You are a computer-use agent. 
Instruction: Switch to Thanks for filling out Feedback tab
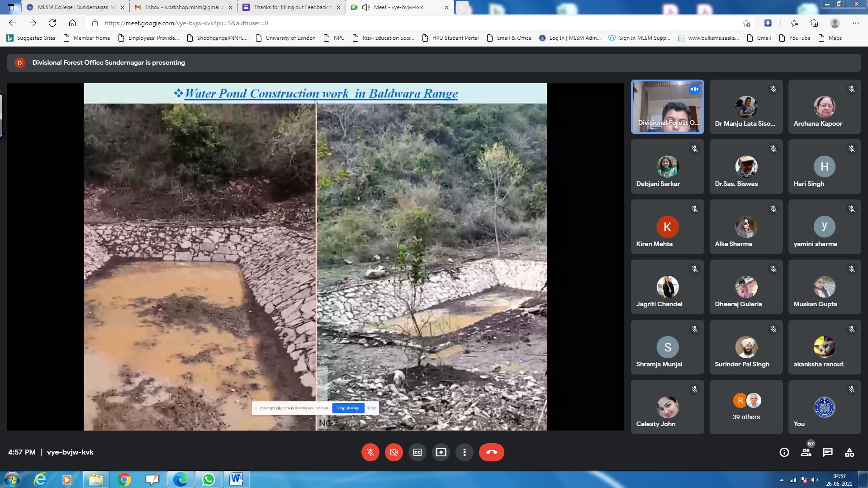pos(292,7)
